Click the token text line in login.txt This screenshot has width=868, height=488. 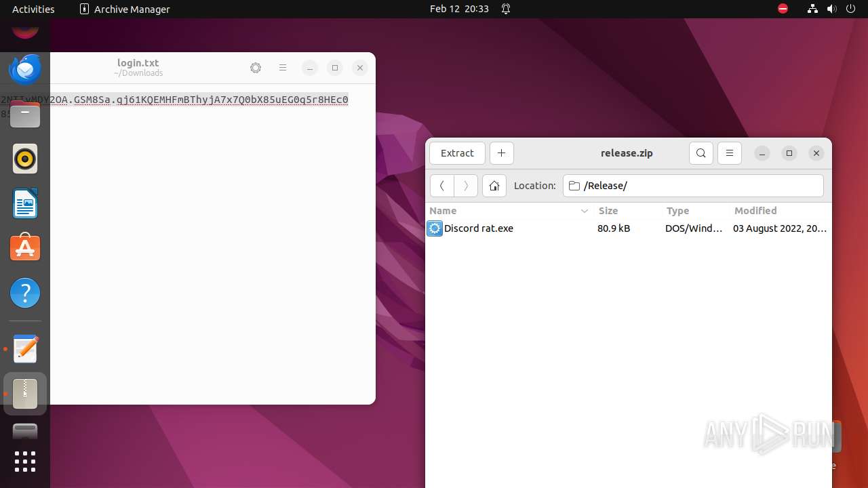point(175,100)
